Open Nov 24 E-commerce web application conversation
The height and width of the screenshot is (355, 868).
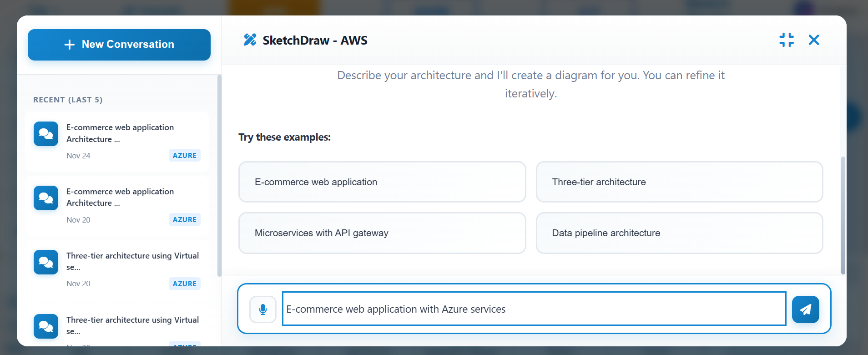click(117, 142)
